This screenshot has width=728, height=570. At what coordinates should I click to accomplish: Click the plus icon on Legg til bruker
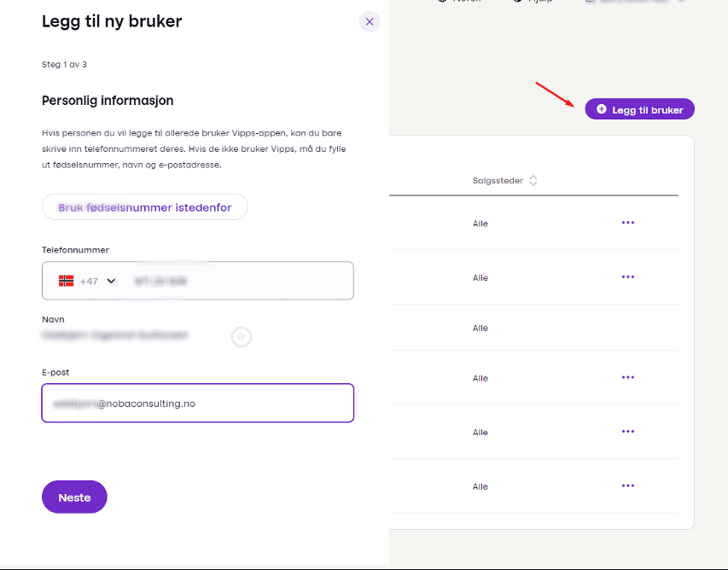[x=602, y=109]
